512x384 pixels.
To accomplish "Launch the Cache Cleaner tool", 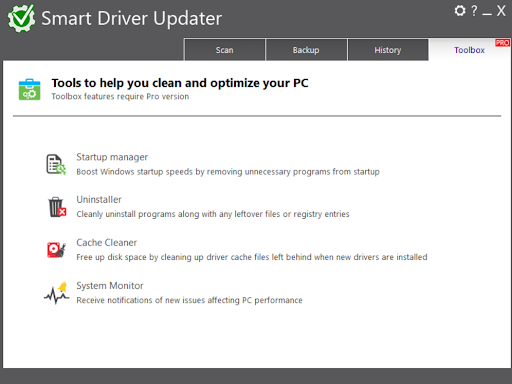I will click(107, 243).
